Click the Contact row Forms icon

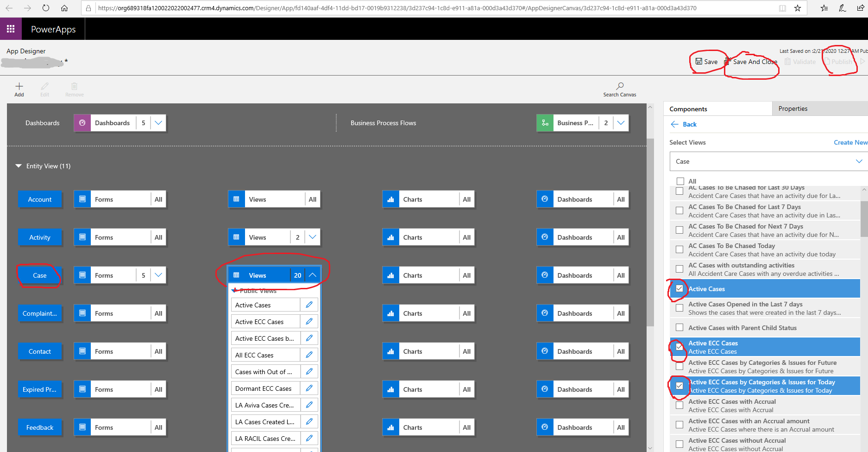(82, 351)
